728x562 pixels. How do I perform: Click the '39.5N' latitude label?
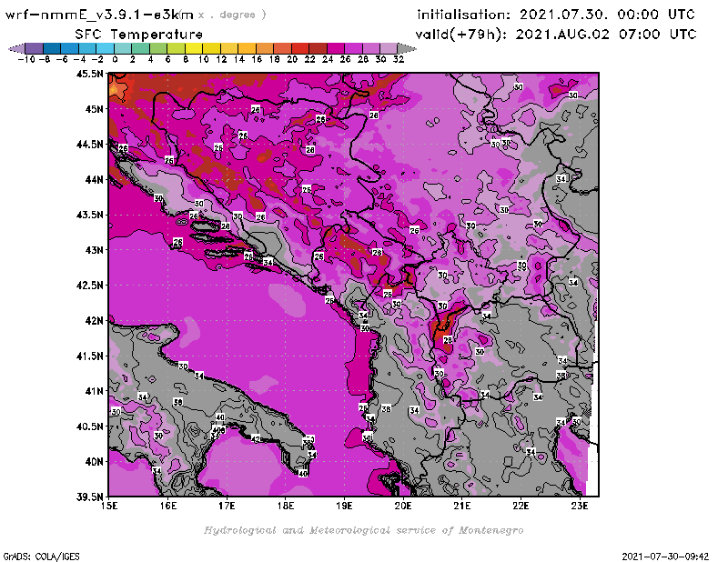point(89,497)
